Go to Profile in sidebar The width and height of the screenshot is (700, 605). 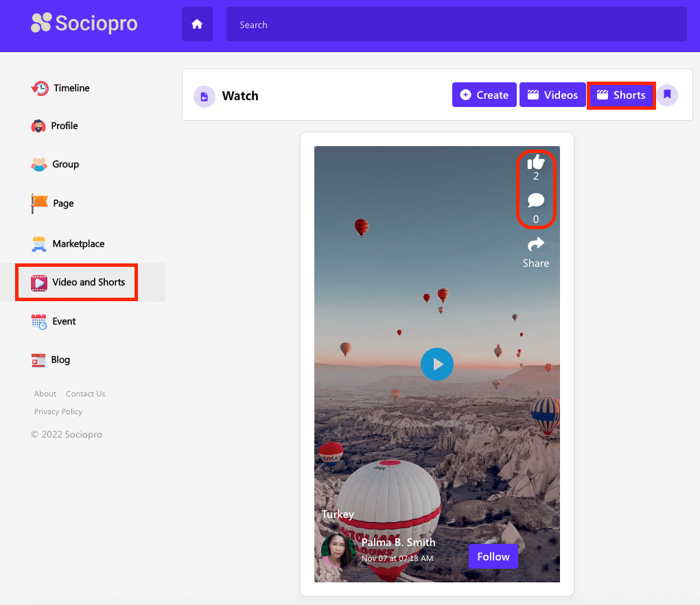pyautogui.click(x=65, y=126)
